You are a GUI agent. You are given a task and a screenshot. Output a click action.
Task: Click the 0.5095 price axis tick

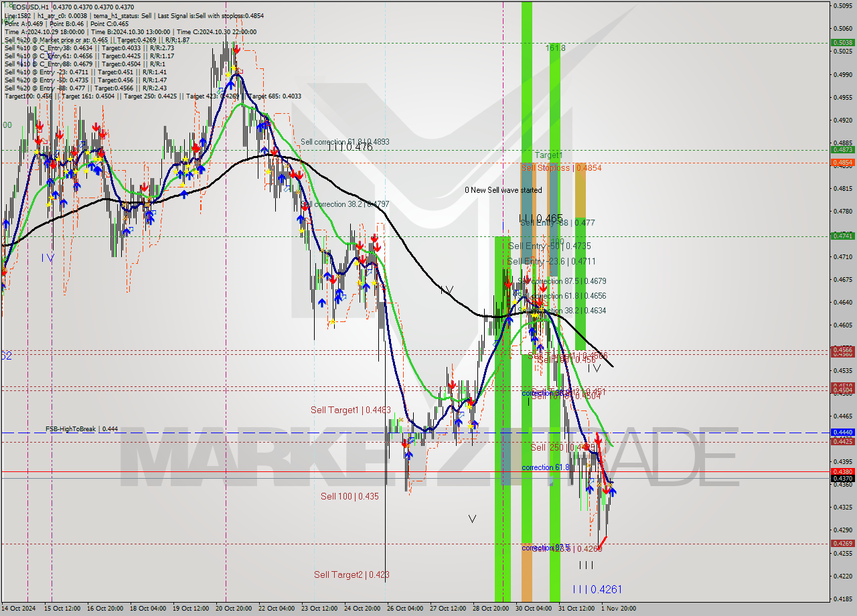(x=842, y=6)
